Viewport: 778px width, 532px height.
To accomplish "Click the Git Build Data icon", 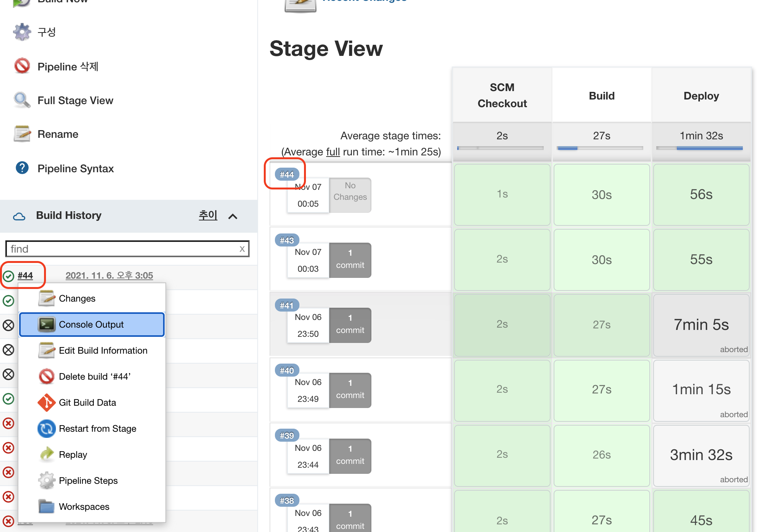I will [47, 403].
